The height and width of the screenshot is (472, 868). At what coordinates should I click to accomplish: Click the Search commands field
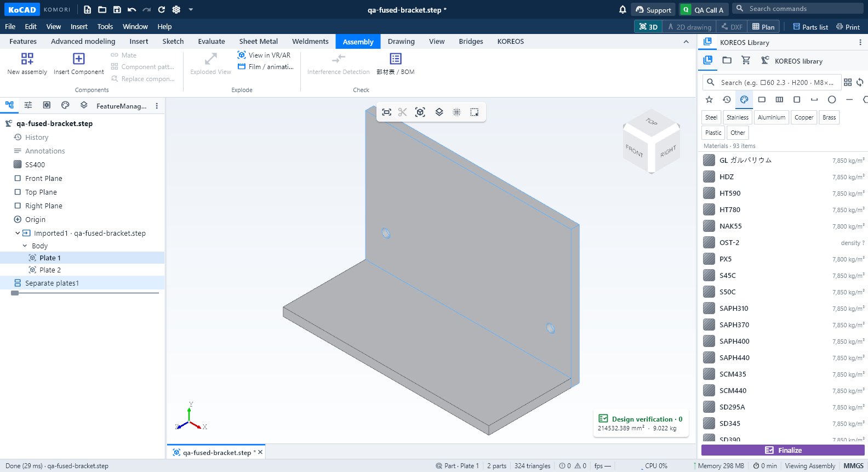[x=798, y=8]
